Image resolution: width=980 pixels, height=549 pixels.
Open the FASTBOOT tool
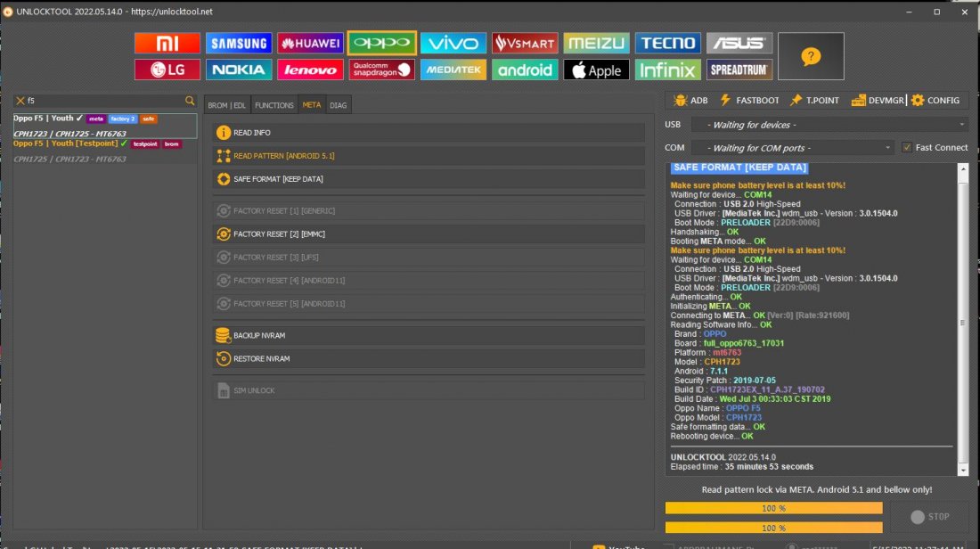click(x=749, y=100)
